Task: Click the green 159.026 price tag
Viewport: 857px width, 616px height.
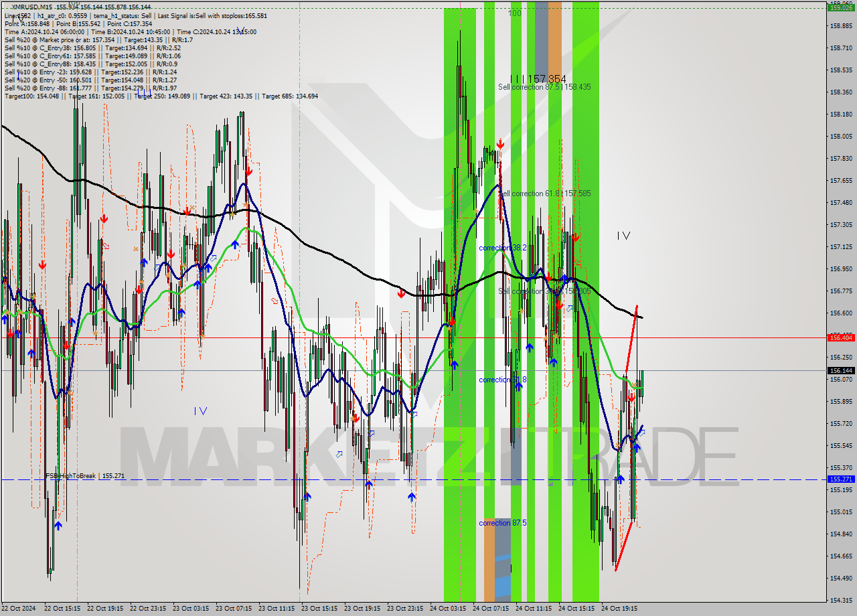Action: (841, 8)
